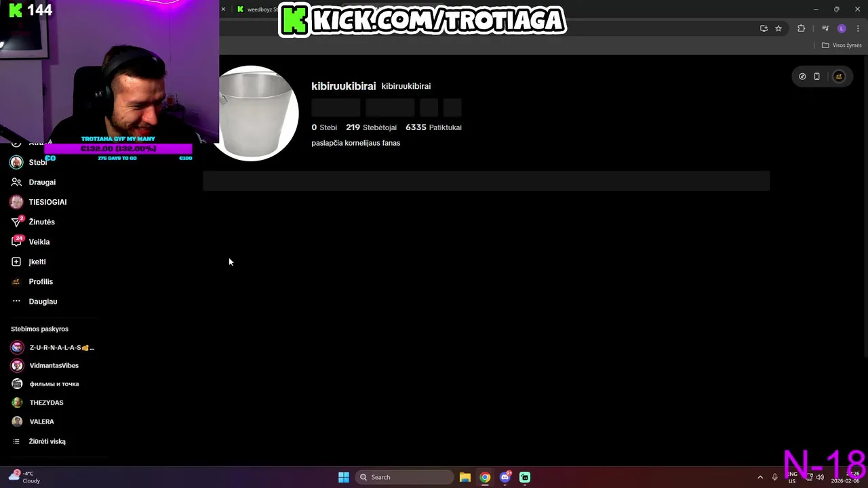Open Žinutės messages in the sidebar
This screenshot has height=488, width=868.
pos(33,222)
